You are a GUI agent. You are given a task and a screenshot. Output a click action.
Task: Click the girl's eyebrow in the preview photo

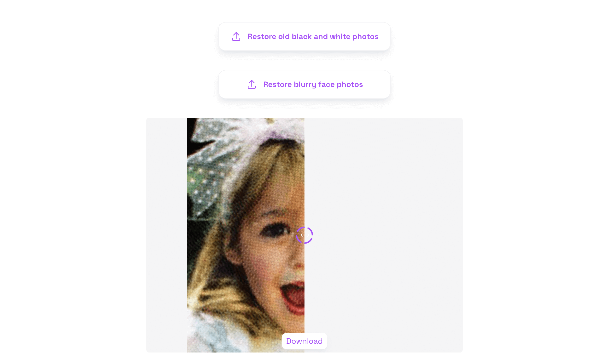coord(275,212)
